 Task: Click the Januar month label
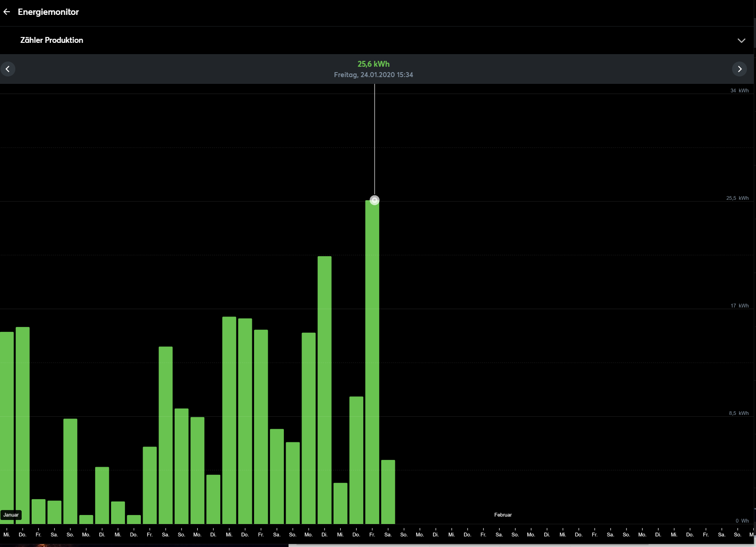coord(11,515)
